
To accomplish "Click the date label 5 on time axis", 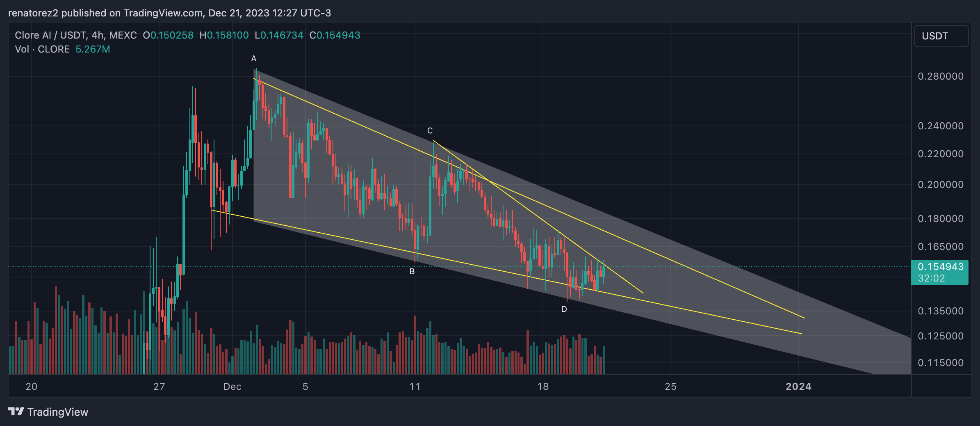I will click(x=305, y=387).
